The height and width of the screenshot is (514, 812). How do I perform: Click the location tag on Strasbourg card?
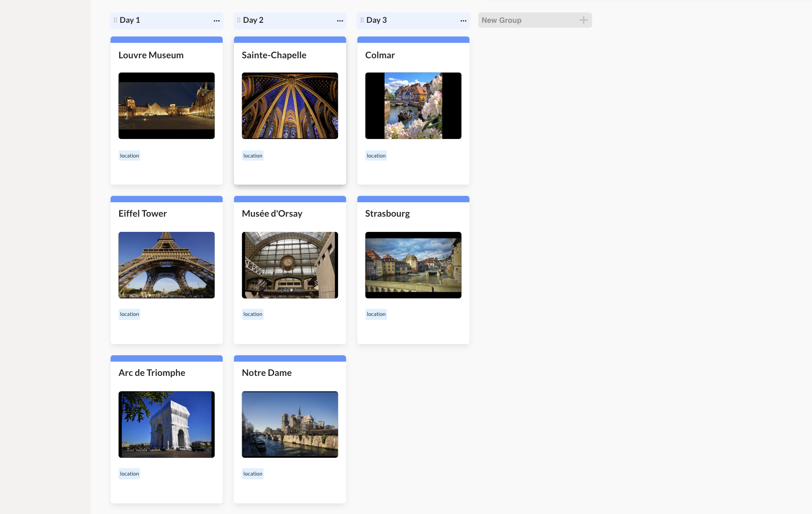click(x=376, y=314)
